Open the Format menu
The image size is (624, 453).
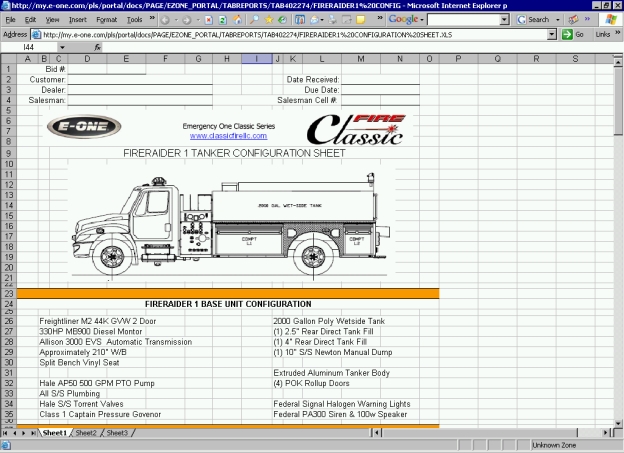(107, 20)
